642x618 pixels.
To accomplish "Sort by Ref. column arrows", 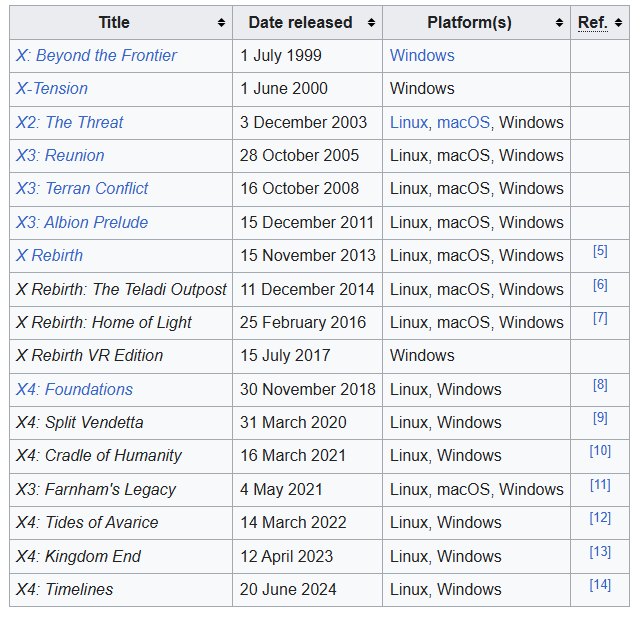I will 618,23.
